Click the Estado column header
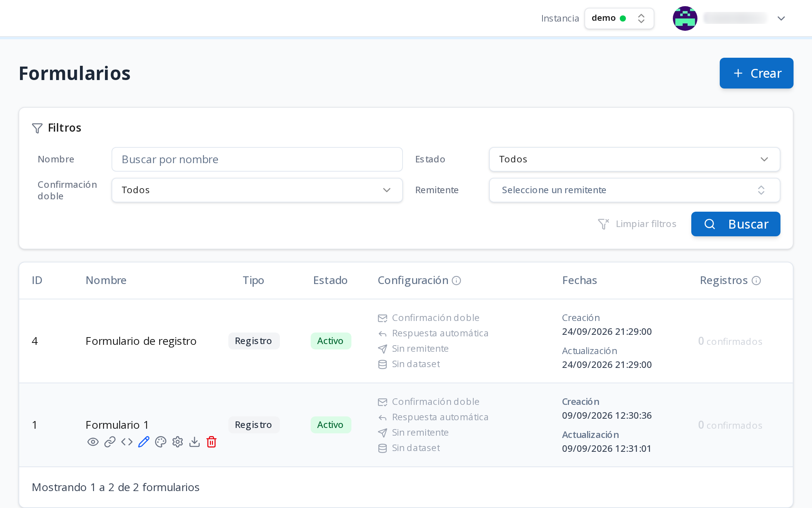The image size is (812, 508). point(330,281)
